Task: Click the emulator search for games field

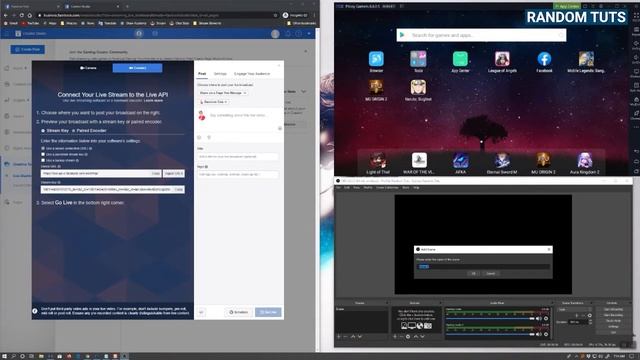Action: pos(482,35)
